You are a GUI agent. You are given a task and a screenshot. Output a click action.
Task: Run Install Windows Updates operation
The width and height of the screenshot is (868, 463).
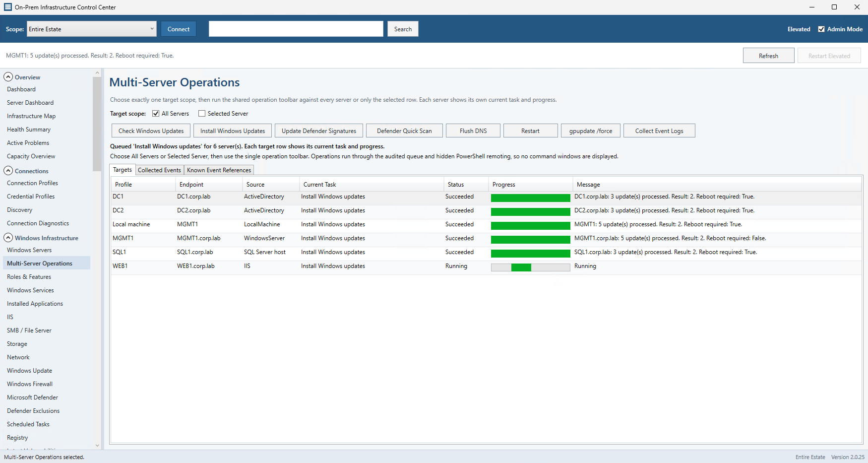coord(233,131)
